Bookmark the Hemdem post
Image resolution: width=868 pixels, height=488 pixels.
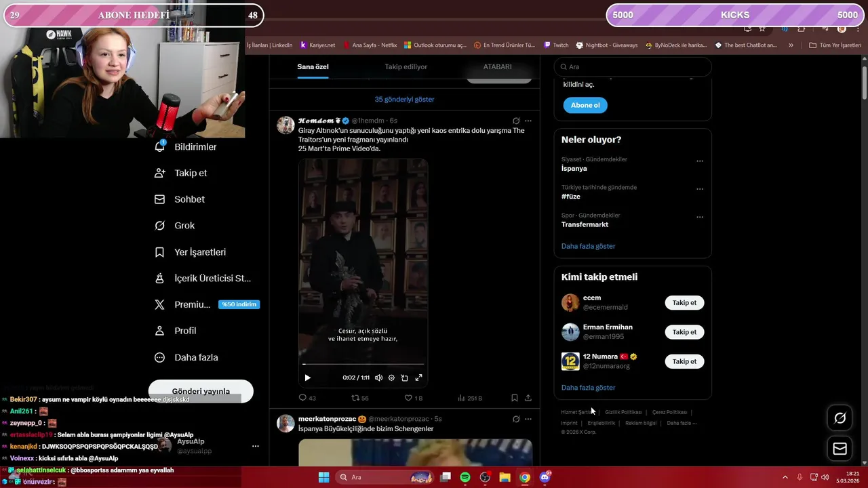click(x=515, y=398)
